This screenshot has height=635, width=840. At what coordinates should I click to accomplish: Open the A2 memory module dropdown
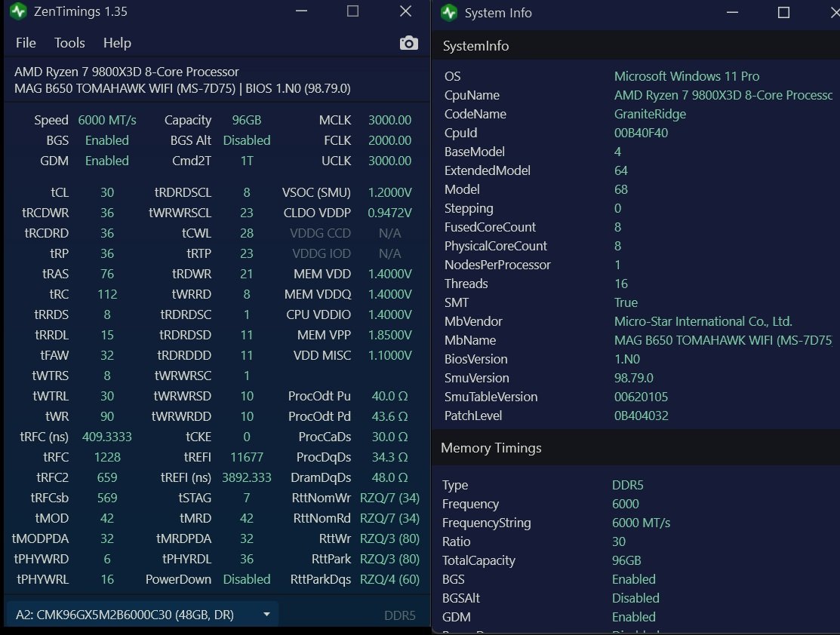pyautogui.click(x=143, y=615)
